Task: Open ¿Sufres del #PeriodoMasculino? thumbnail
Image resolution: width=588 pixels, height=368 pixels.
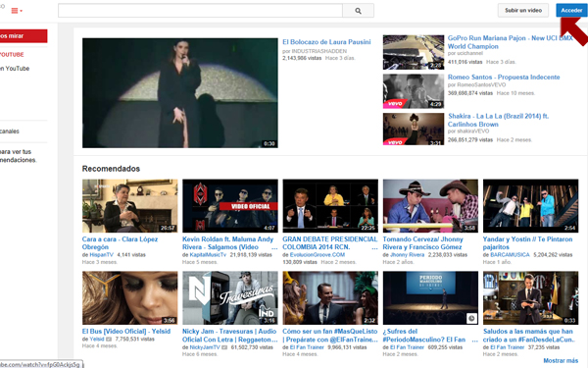Action: [430, 297]
